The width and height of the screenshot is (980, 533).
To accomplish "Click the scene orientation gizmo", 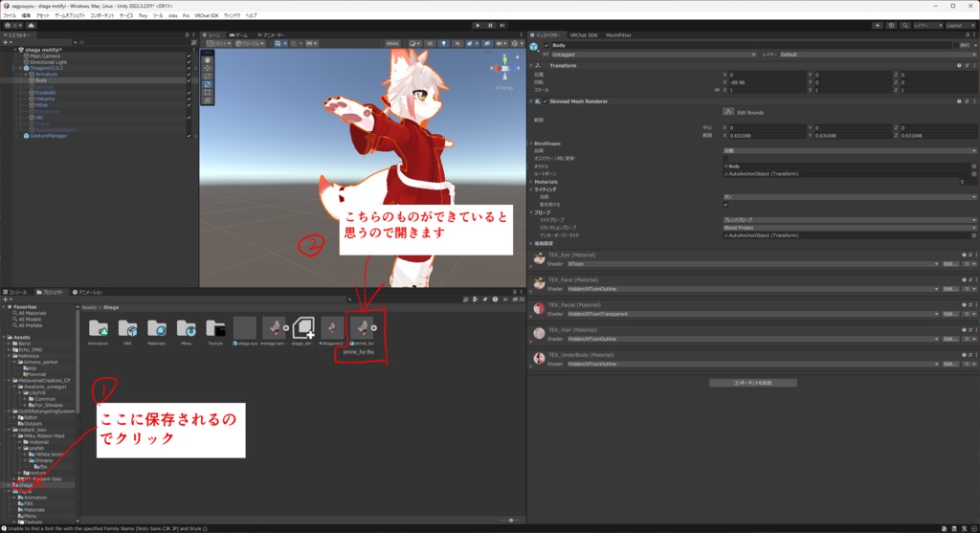I will [x=505, y=68].
